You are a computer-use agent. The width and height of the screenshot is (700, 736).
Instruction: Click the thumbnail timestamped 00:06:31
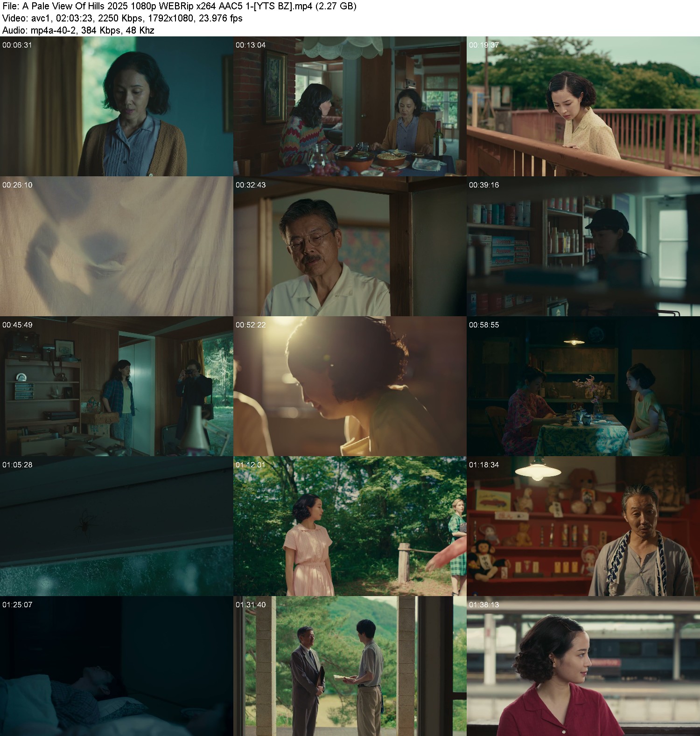coord(117,106)
